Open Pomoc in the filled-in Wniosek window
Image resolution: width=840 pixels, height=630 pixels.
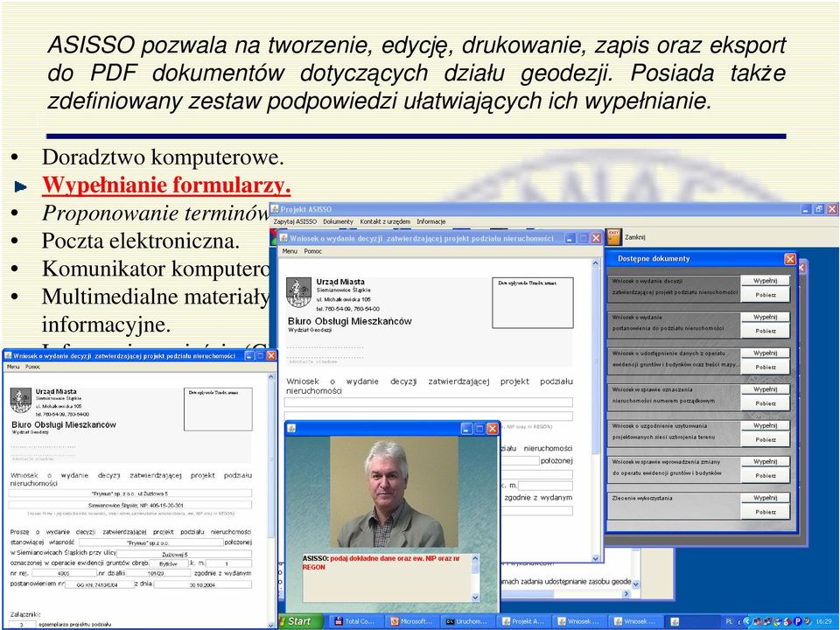[32, 367]
